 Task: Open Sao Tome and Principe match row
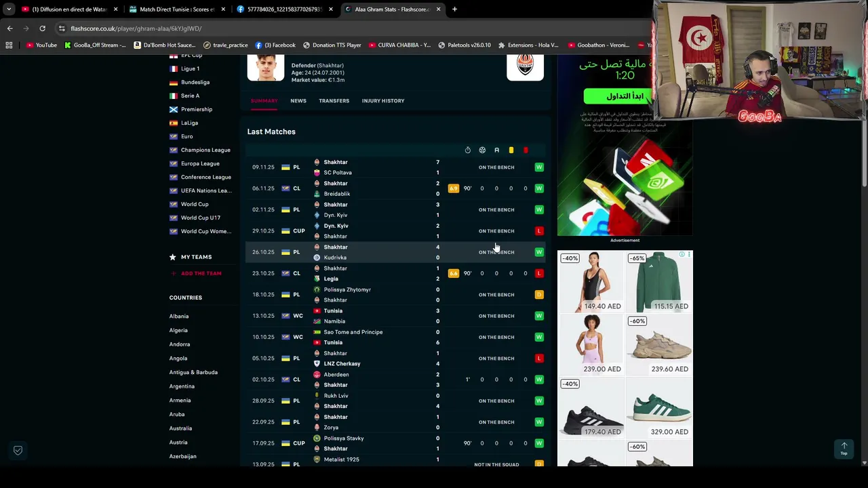(x=395, y=337)
